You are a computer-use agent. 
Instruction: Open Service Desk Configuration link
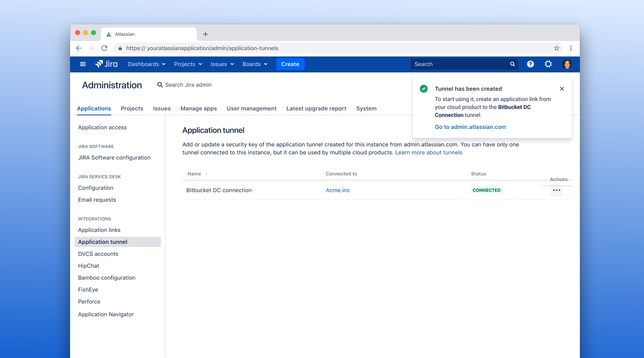pos(96,188)
